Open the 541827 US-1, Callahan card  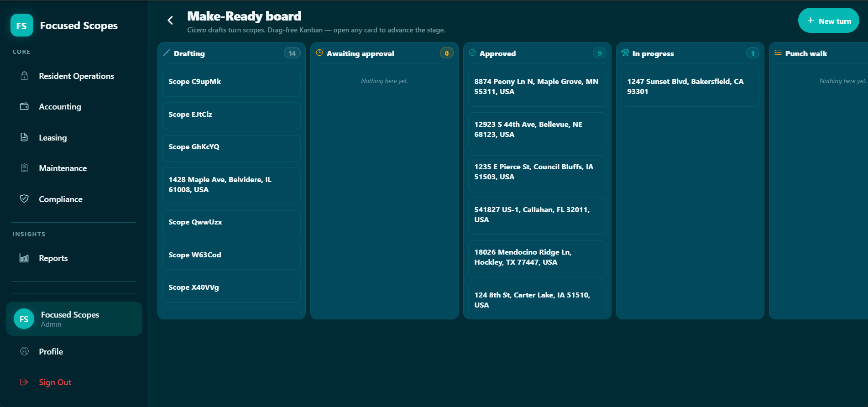click(x=537, y=216)
